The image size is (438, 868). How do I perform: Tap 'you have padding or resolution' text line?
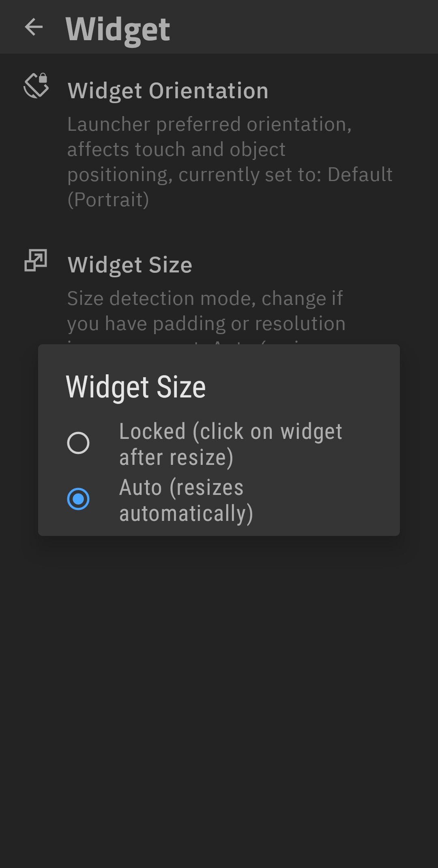206,324
